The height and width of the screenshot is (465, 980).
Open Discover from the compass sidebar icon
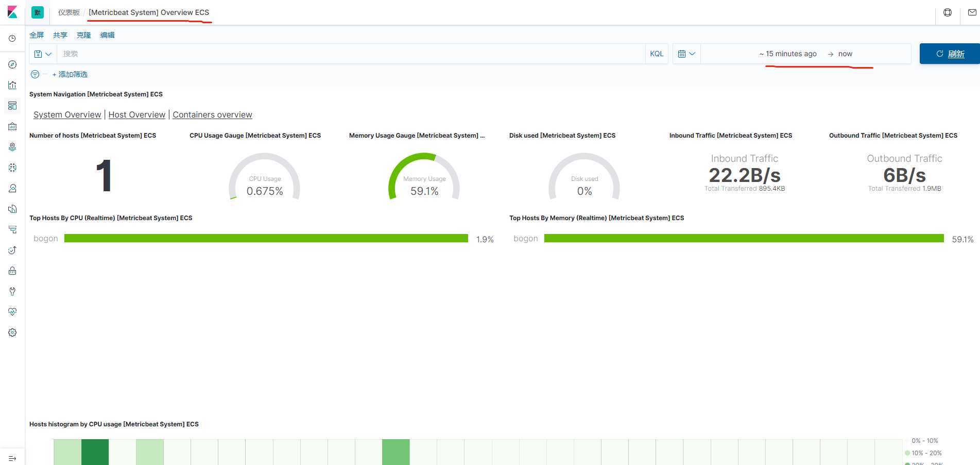(x=12, y=64)
